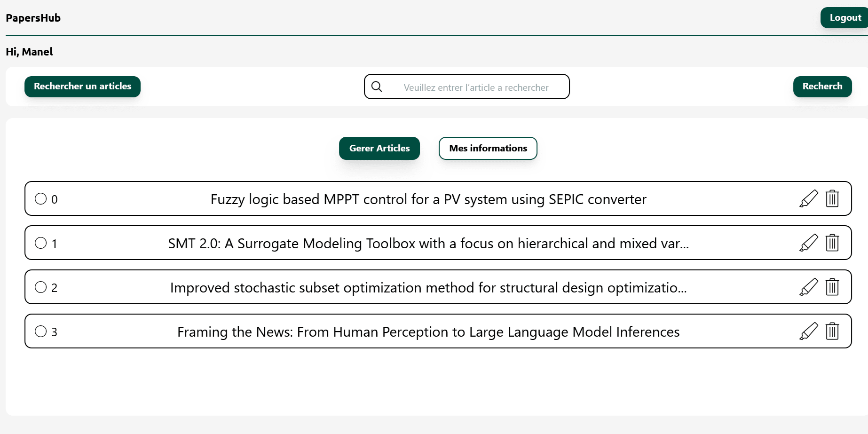Log out using the Logout button
868x434 pixels.
(845, 18)
